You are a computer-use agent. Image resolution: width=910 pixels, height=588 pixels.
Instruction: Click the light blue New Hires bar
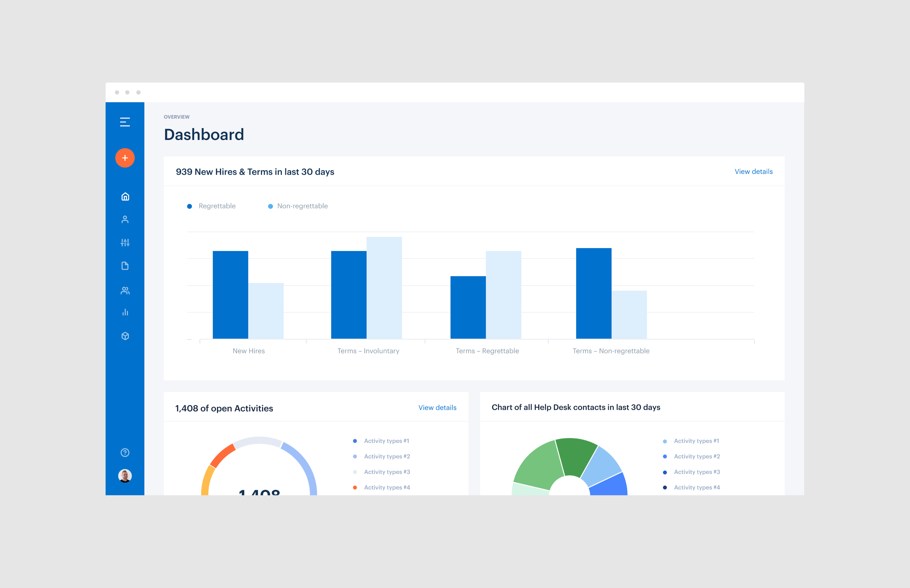point(266,311)
